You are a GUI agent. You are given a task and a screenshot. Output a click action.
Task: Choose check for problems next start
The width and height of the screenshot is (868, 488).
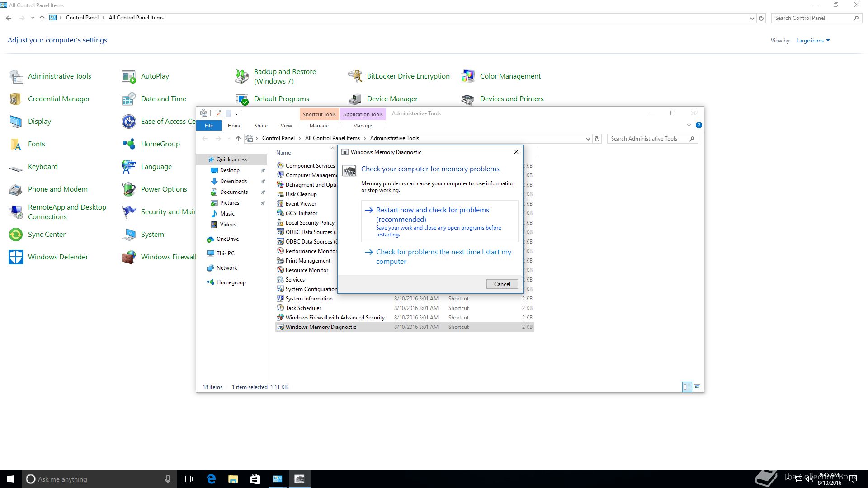[443, 256]
